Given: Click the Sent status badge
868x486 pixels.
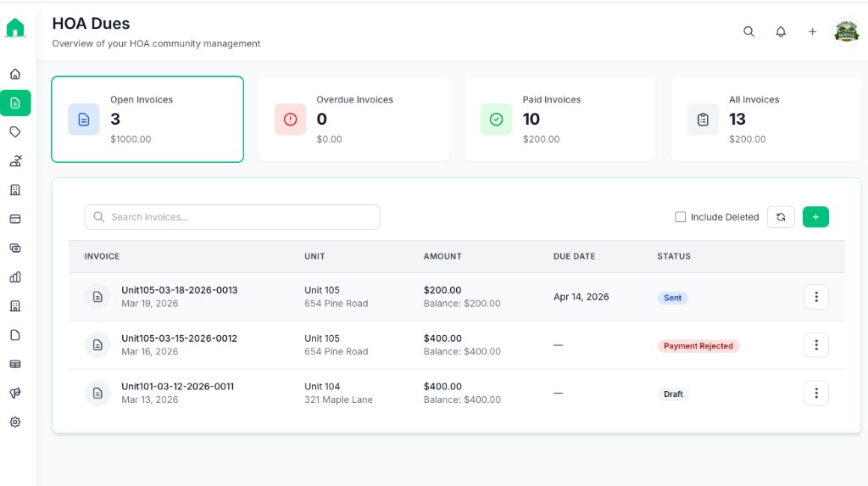Looking at the screenshot, I should (x=672, y=299).
